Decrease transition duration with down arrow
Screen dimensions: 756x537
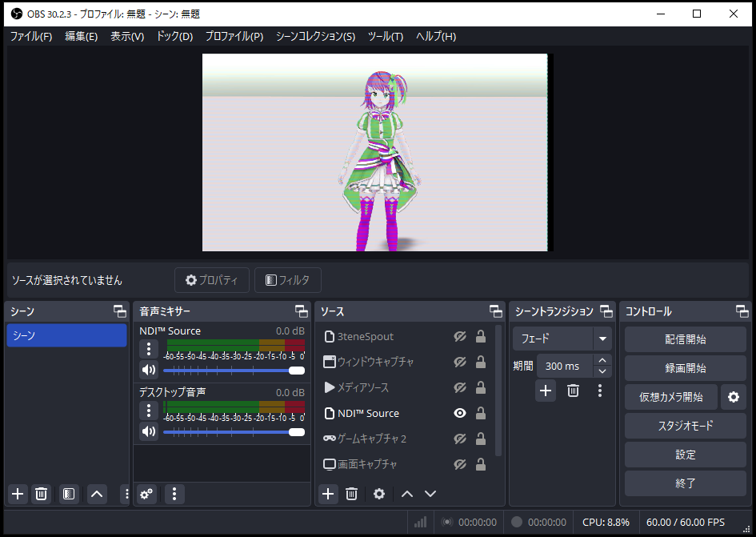[x=602, y=371]
